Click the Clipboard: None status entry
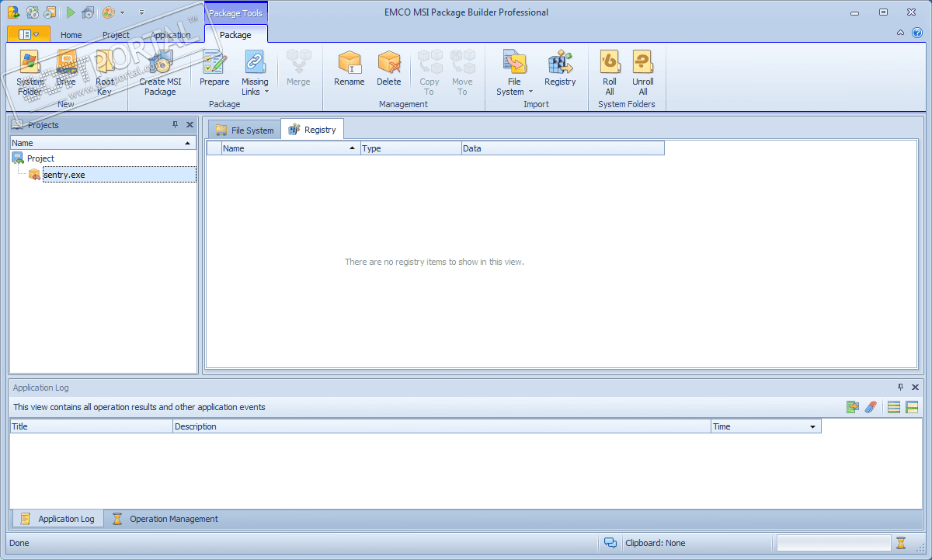932x560 pixels. point(656,543)
